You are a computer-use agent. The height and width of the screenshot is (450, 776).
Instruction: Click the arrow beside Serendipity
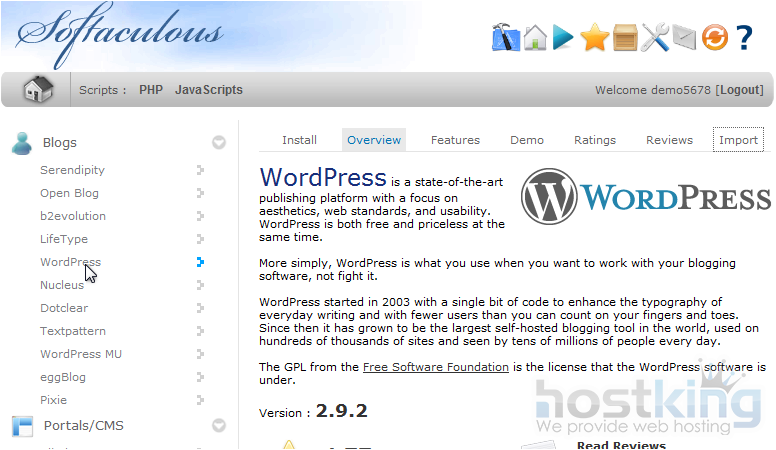tap(201, 170)
